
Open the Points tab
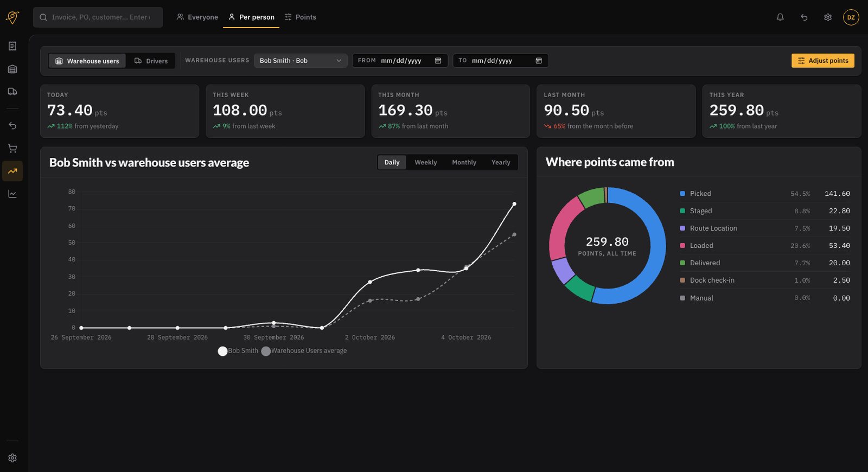(301, 17)
